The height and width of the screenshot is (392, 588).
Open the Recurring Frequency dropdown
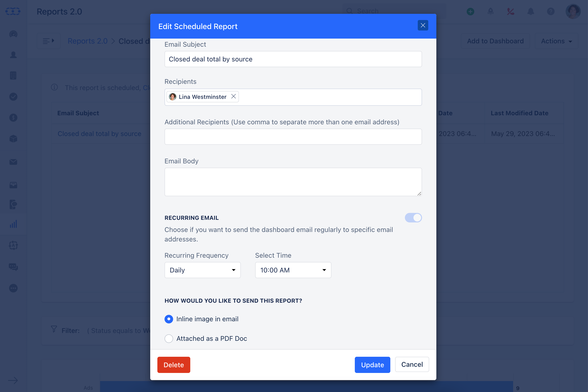pyautogui.click(x=202, y=270)
